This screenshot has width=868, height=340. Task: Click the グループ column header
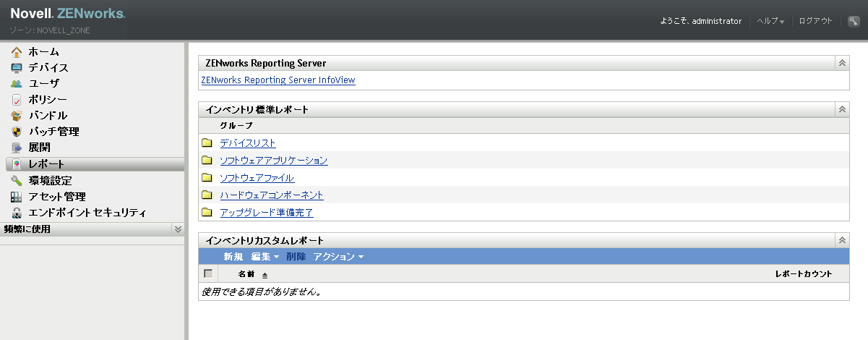coord(236,126)
